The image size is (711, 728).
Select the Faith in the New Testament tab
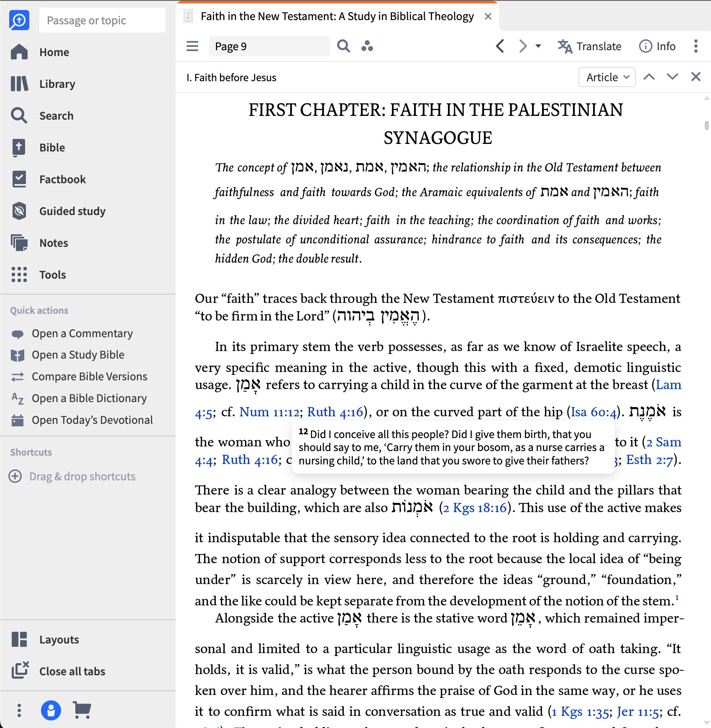[x=337, y=16]
